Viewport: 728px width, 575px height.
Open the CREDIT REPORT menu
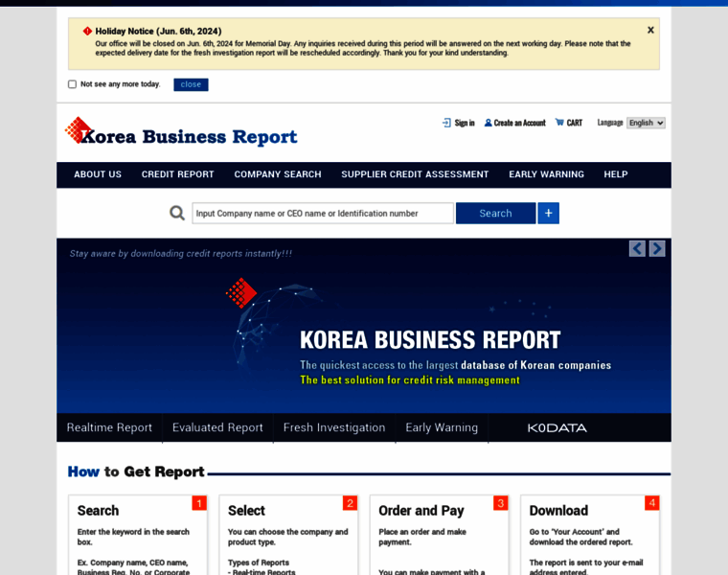[x=178, y=174]
